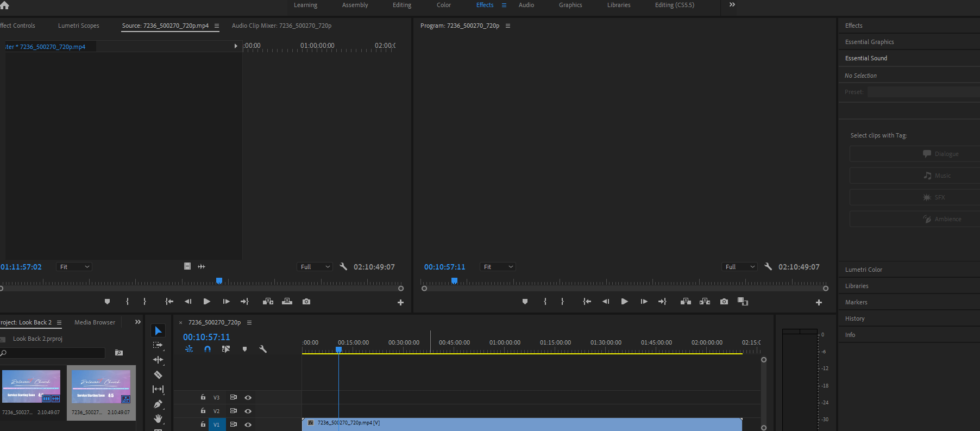Screen dimensions: 980x431
Task: Open Lumetri Scopes tab
Action: pos(79,26)
